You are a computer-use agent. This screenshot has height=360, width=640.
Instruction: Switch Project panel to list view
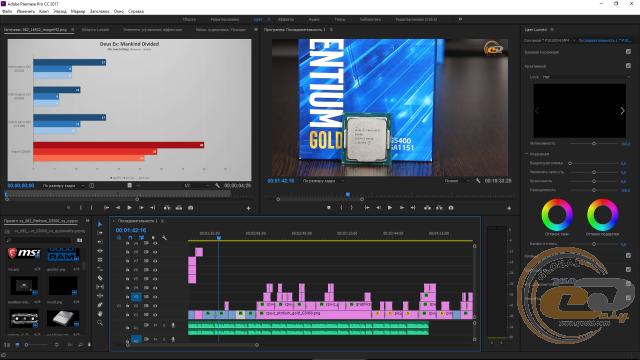coord(7,345)
